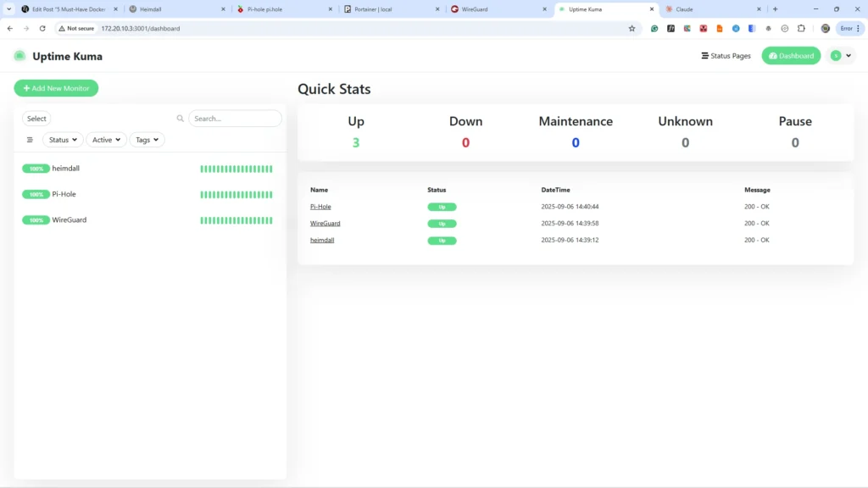Click the heimdall heartbeat bar
This screenshot has height=488, width=868.
click(x=236, y=169)
